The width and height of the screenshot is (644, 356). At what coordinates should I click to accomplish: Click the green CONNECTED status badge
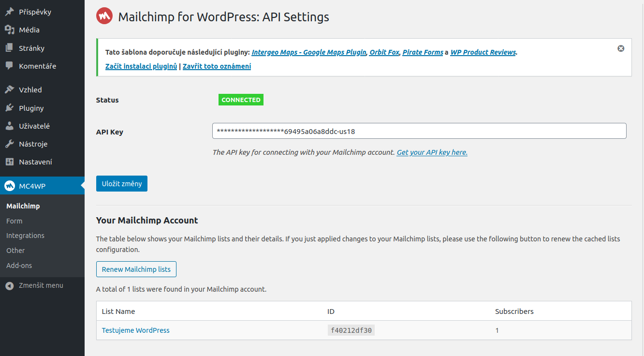[x=241, y=100]
